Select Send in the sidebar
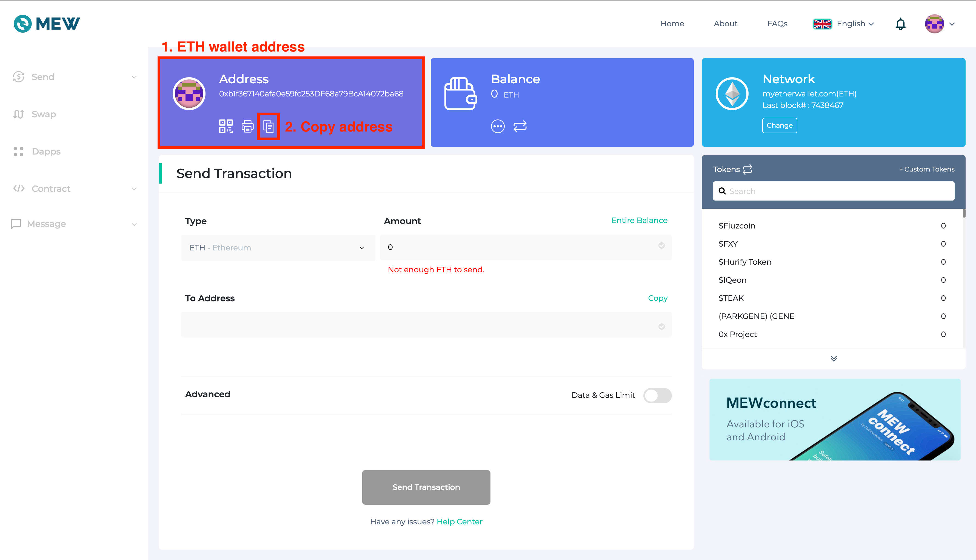 43,77
